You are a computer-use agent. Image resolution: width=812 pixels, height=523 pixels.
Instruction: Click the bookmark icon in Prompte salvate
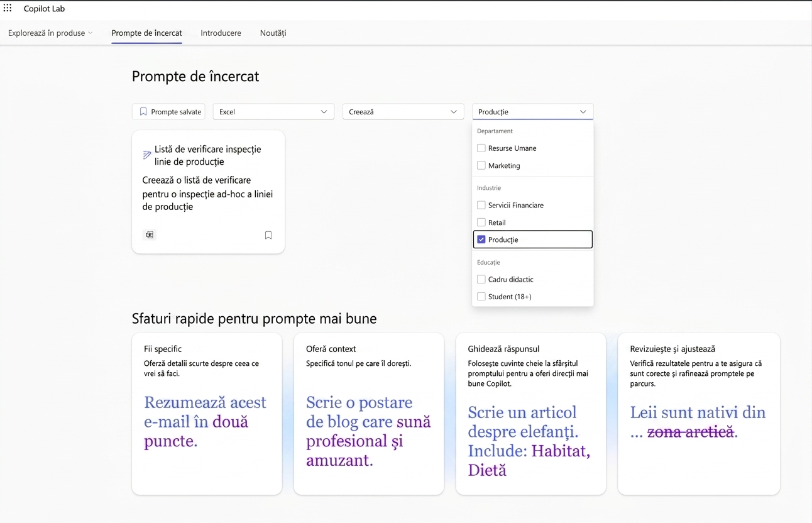coord(143,112)
